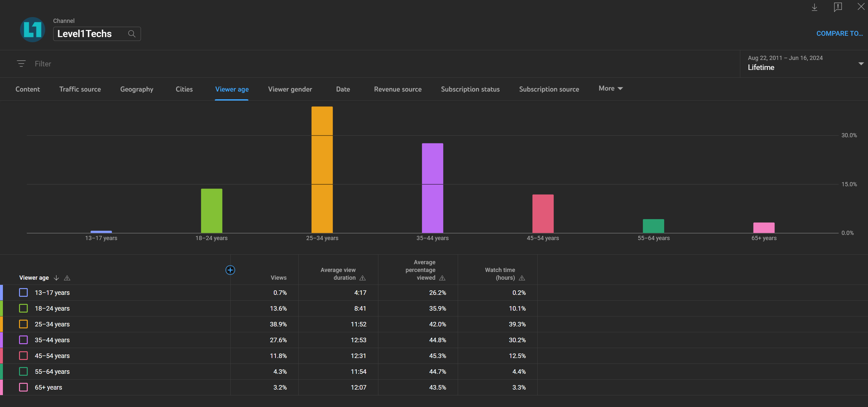Image resolution: width=868 pixels, height=407 pixels.
Task: Open the Traffic source tab
Action: click(x=80, y=89)
